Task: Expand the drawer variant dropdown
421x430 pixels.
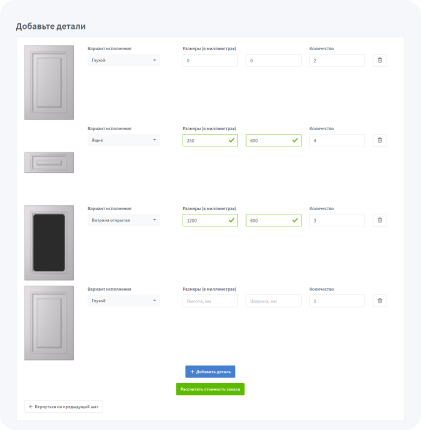Action: [x=124, y=140]
